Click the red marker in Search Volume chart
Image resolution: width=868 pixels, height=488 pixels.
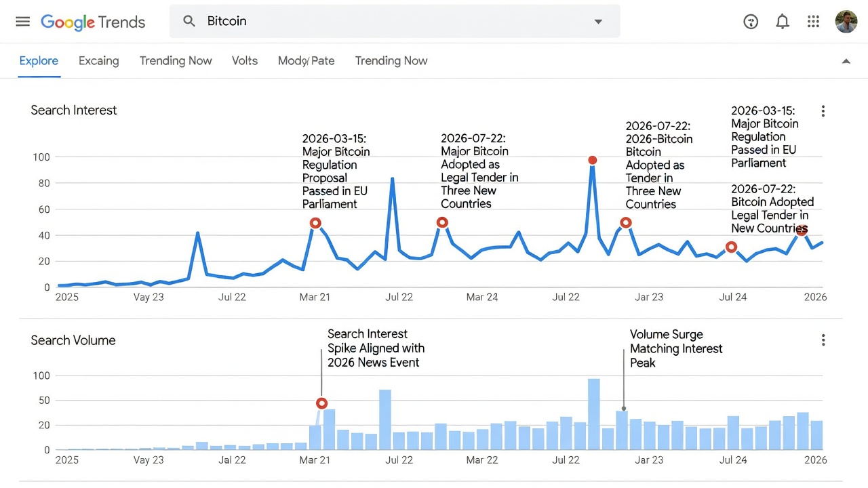322,403
